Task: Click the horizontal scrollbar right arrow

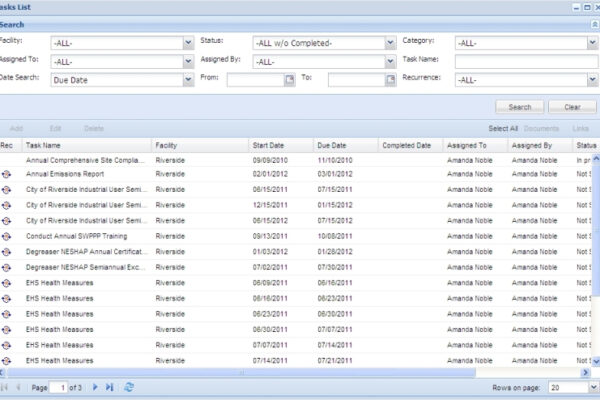Action: tap(585, 372)
